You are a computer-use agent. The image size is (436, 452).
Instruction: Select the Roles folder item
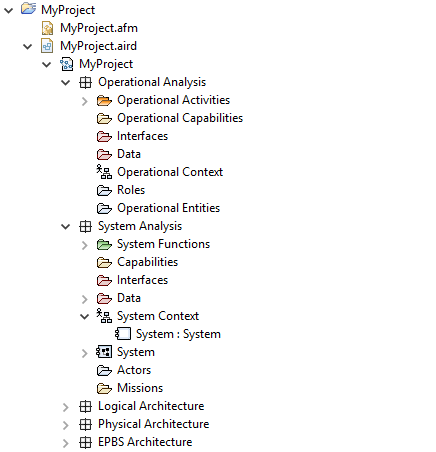(x=121, y=190)
